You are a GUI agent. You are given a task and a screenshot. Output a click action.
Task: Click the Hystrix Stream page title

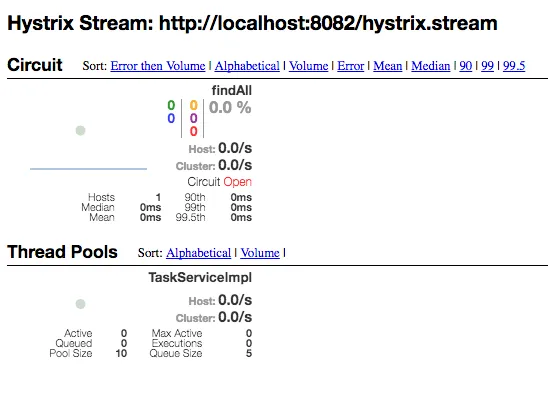pos(252,23)
